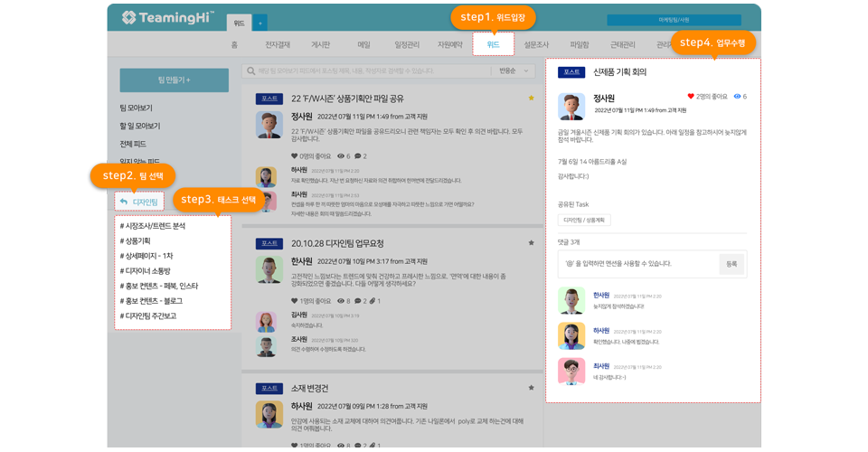The height and width of the screenshot is (452, 868).
Task: Click the 디자인팀 / 상품계획 shared task tag
Action: (584, 221)
